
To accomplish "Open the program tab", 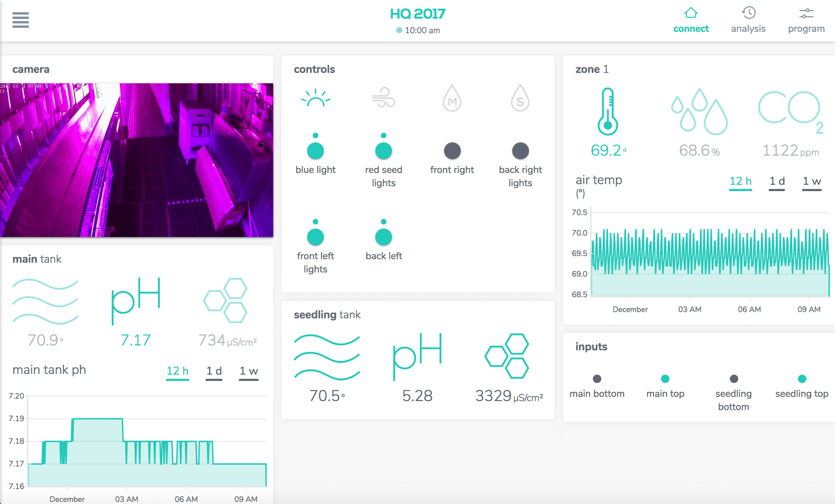I will 806,20.
